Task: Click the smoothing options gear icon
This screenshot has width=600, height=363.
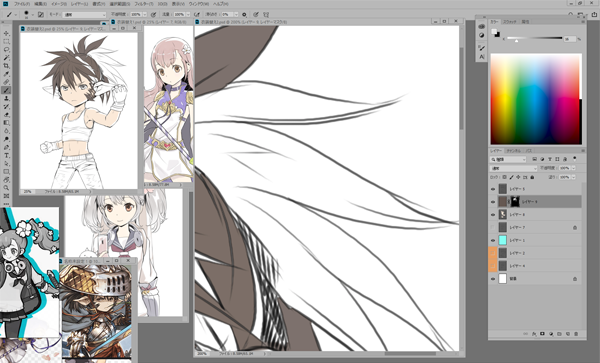Action: click(x=245, y=15)
